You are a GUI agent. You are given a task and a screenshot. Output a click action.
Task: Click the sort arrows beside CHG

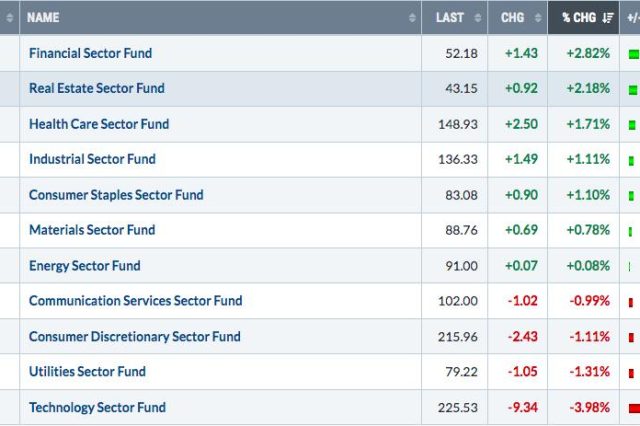coord(539,18)
